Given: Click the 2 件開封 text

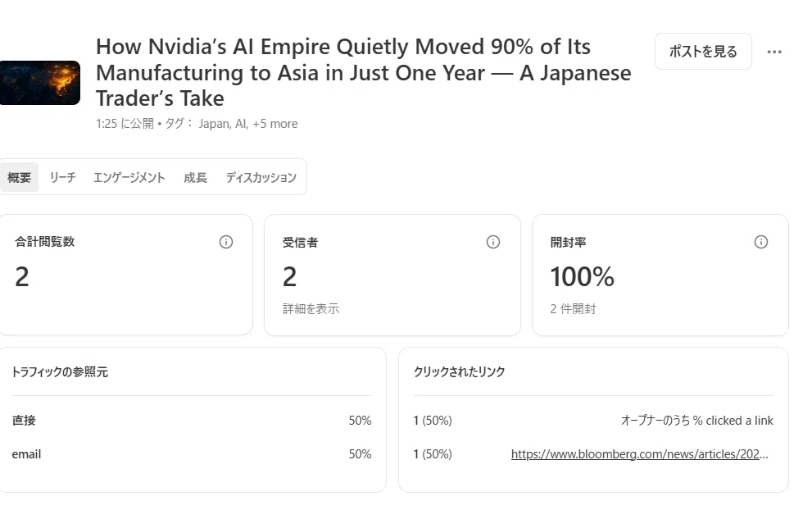Looking at the screenshot, I should coord(573,309).
